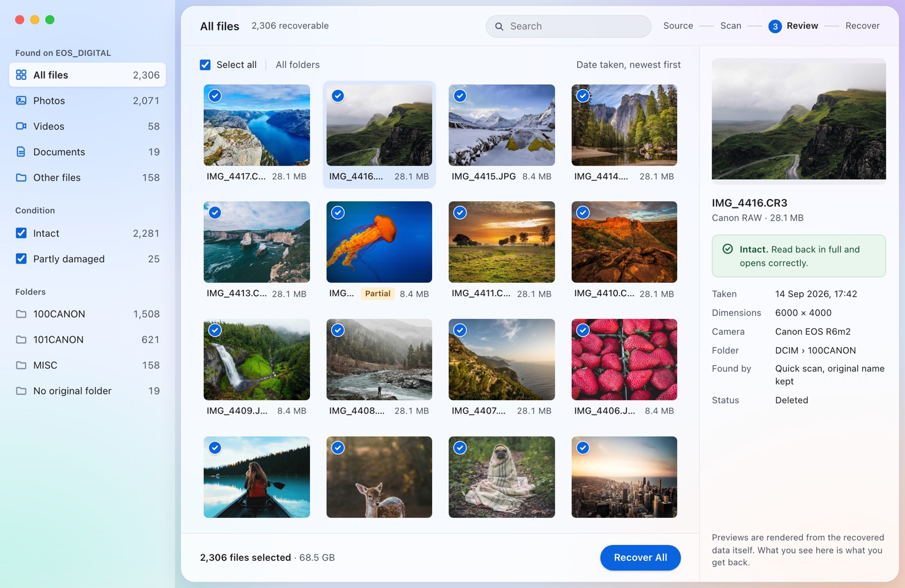Click the MISC folder icon
The width and height of the screenshot is (905, 588).
[x=21, y=365]
